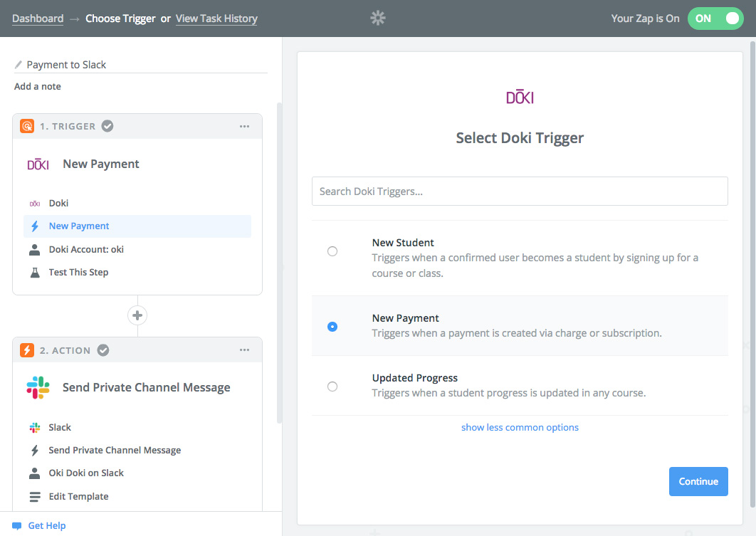Click the orange trigger step icon
Viewport: 756px width, 536px height.
click(27, 126)
